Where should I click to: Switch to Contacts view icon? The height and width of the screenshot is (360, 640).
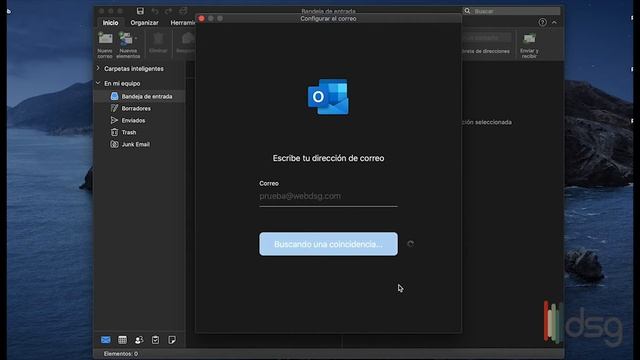139,340
